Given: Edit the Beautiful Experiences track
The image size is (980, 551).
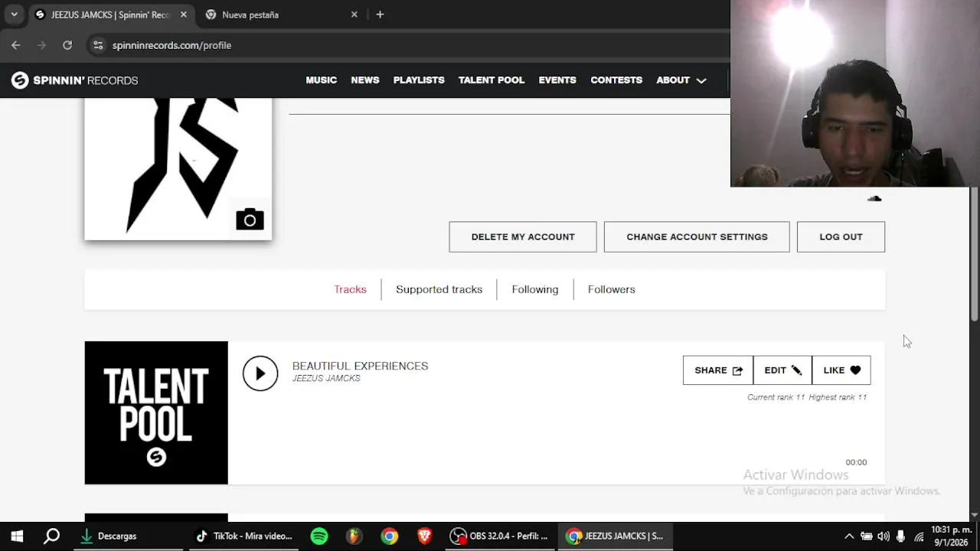Looking at the screenshot, I should pos(782,370).
